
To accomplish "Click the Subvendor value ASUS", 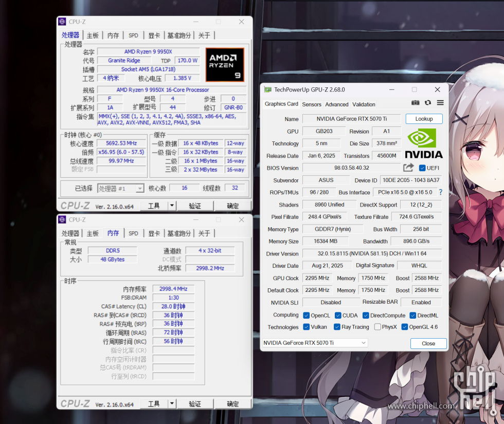I will [326, 180].
